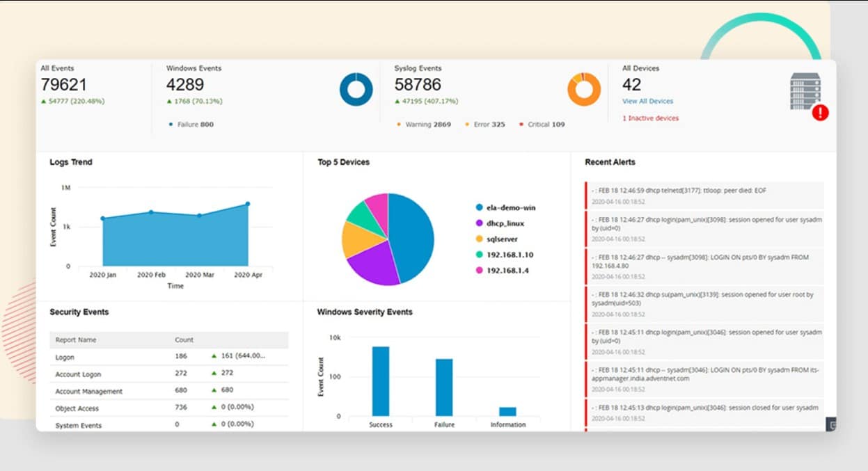Image resolution: width=868 pixels, height=471 pixels.
Task: Click the Warning 2869 legend entry
Action: pyautogui.click(x=424, y=125)
